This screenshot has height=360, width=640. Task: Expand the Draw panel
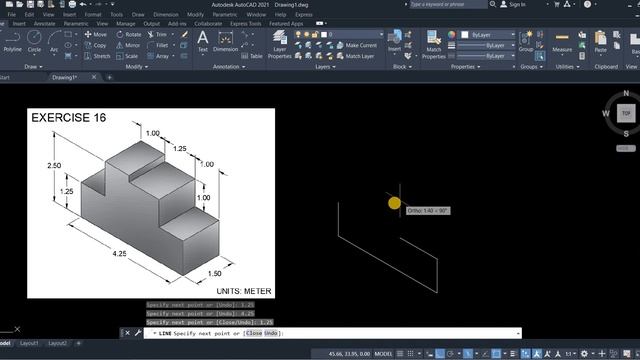click(33, 67)
